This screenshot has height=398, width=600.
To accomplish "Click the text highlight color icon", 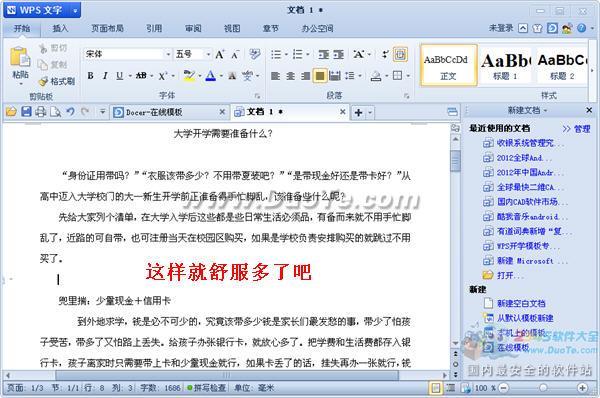I will click(x=189, y=76).
